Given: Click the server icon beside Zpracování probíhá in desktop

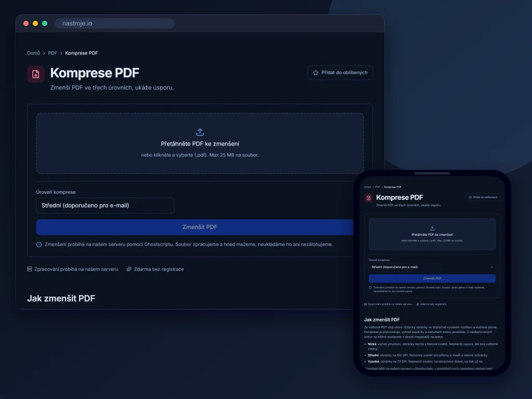Looking at the screenshot, I should pos(30,269).
